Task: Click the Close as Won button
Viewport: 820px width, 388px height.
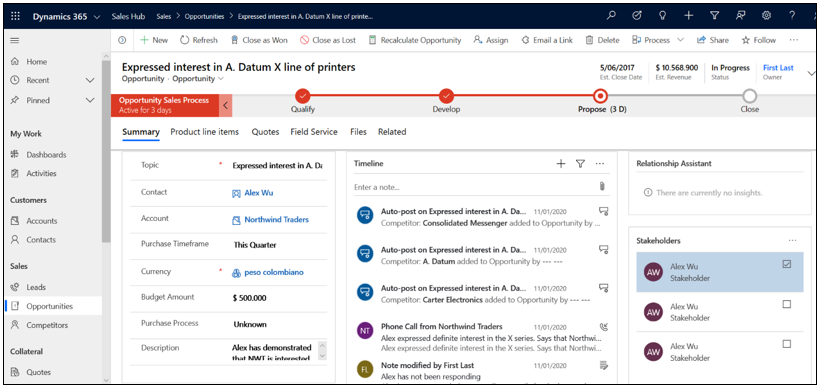Action: pos(258,40)
